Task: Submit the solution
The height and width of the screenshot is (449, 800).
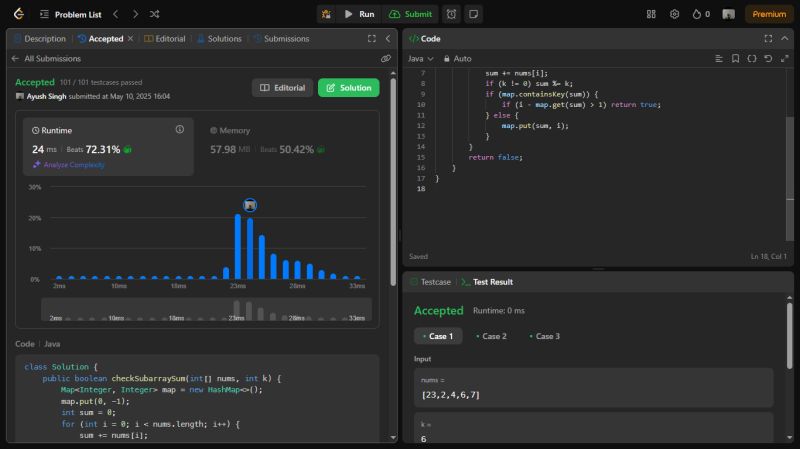Action: pyautogui.click(x=411, y=14)
